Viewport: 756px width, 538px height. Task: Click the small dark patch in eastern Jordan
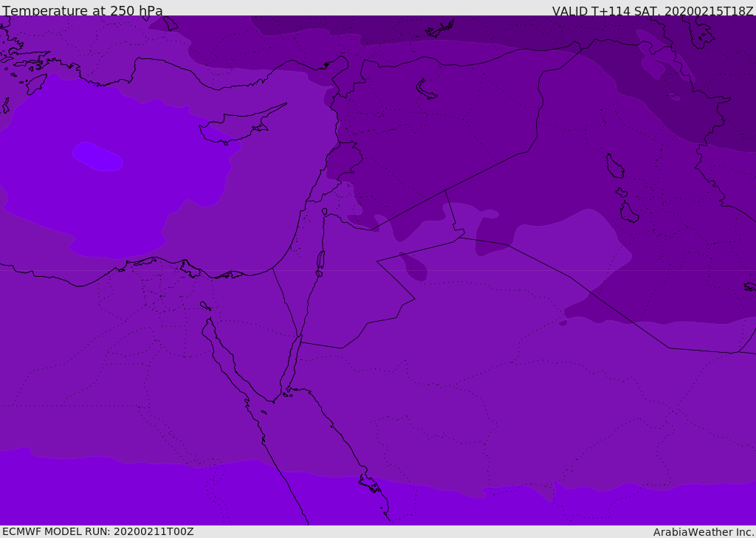(415, 267)
